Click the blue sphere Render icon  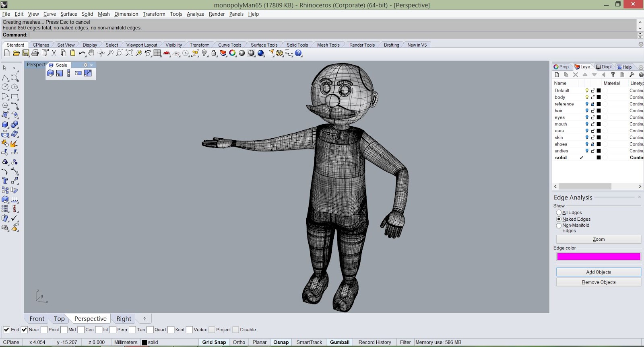(x=261, y=53)
